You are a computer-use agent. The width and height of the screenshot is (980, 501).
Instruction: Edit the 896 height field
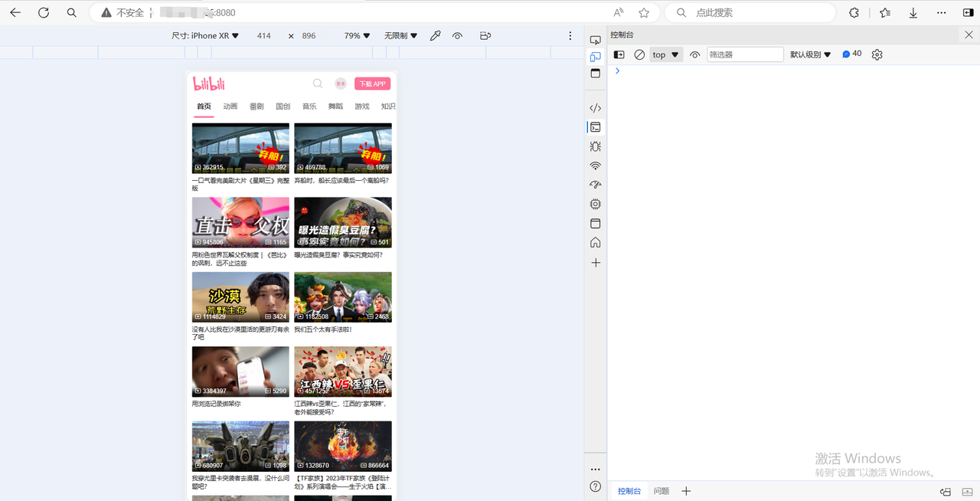coord(309,36)
